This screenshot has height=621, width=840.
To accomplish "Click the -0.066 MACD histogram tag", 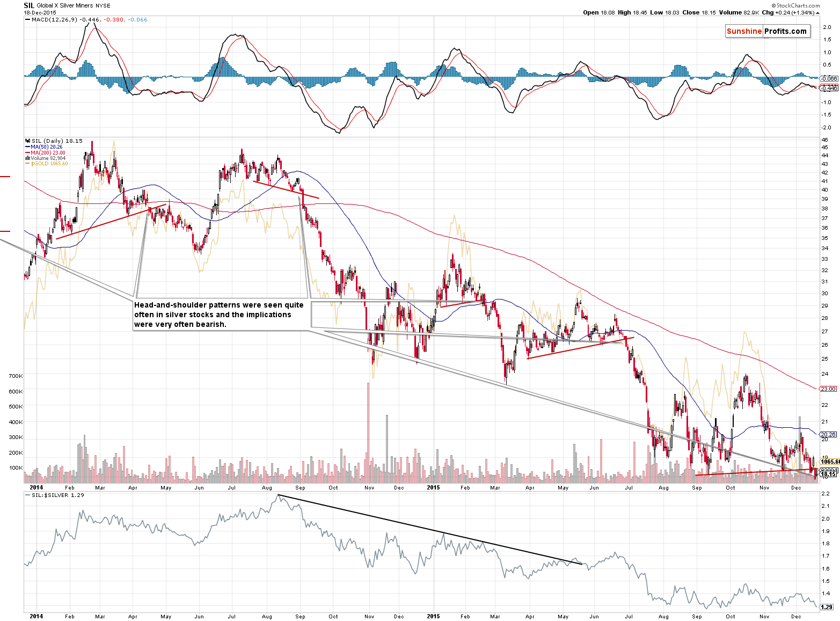I will tap(829, 78).
